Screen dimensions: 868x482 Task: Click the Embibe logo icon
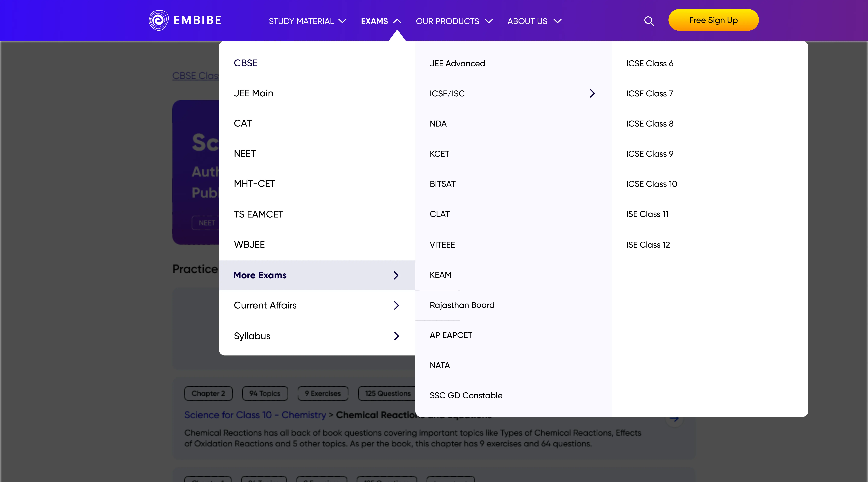[x=158, y=20]
